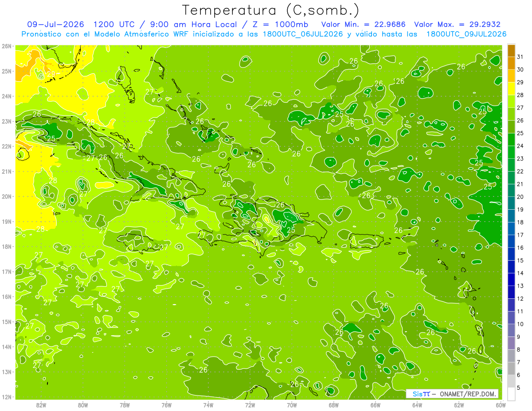Click the '19N' latitude axis label
The image size is (532, 411).
(7, 221)
